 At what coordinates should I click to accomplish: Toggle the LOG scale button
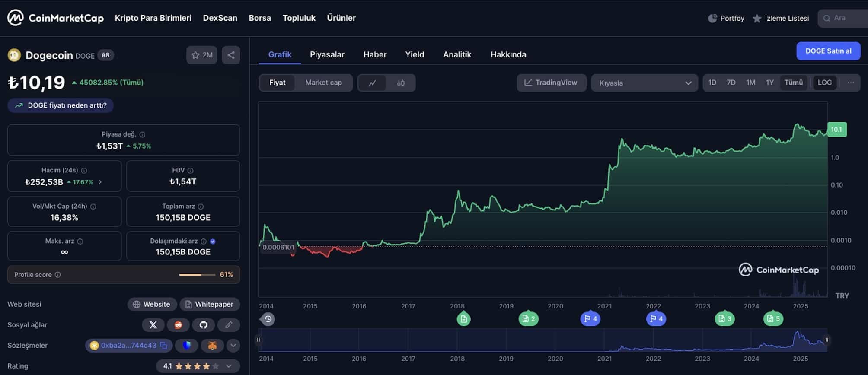[825, 83]
